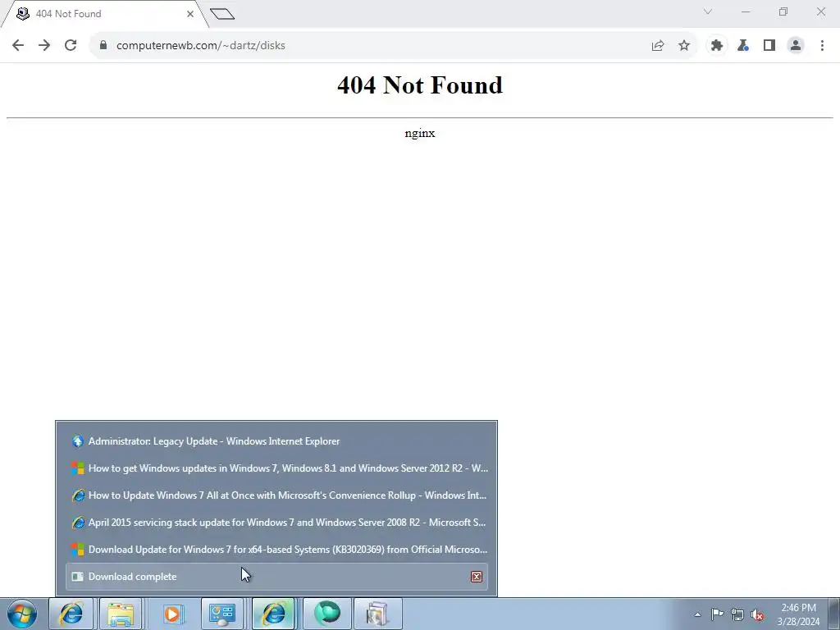Click the 404 Not Found heading text
The image size is (840, 630).
click(x=420, y=85)
